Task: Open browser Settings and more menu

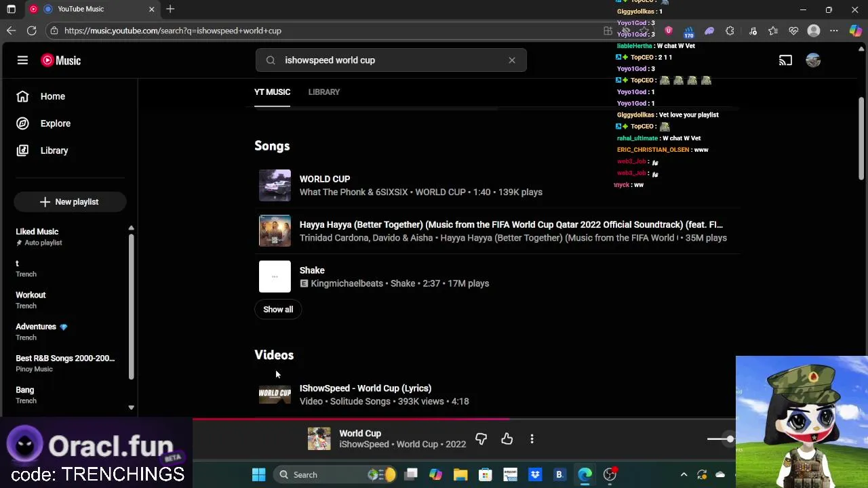Action: coord(834,30)
